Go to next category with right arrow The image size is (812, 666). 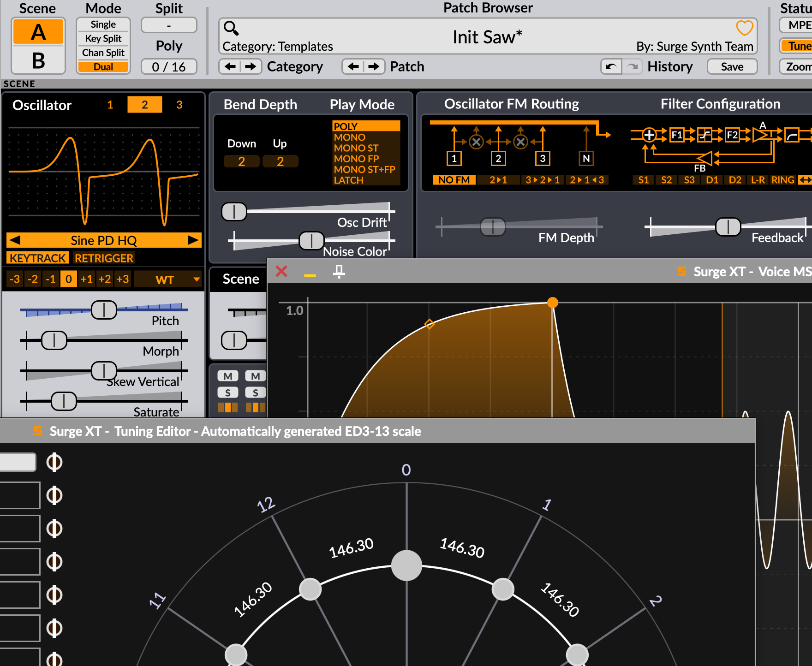[x=251, y=66]
